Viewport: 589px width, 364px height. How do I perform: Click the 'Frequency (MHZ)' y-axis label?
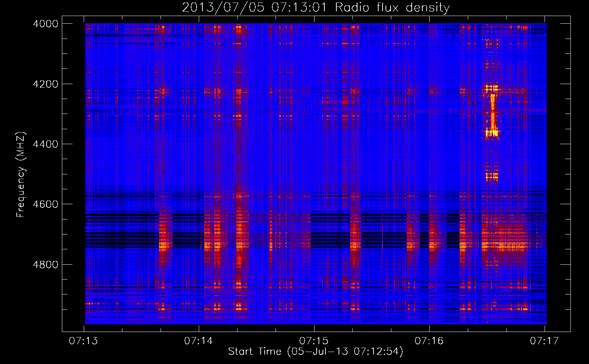pyautogui.click(x=21, y=174)
